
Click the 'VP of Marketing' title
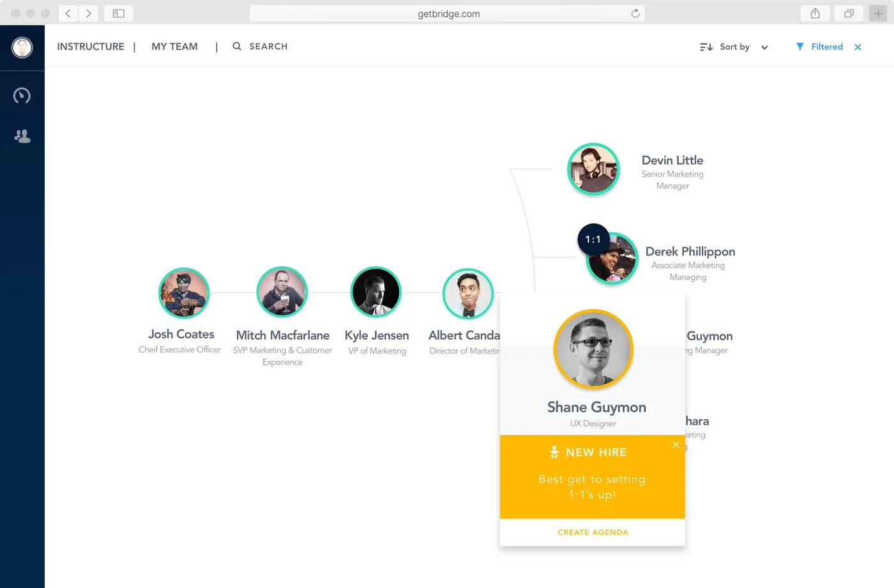click(377, 351)
